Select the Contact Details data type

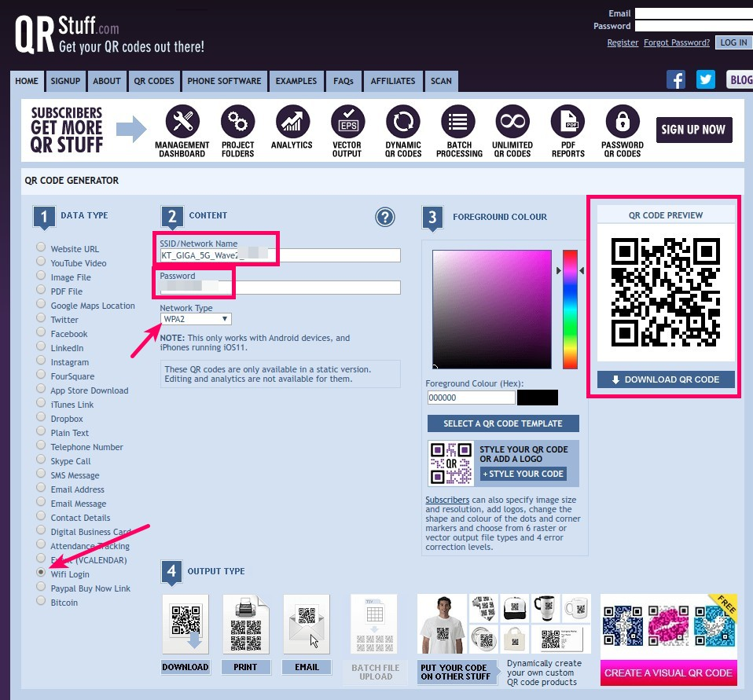coord(42,515)
